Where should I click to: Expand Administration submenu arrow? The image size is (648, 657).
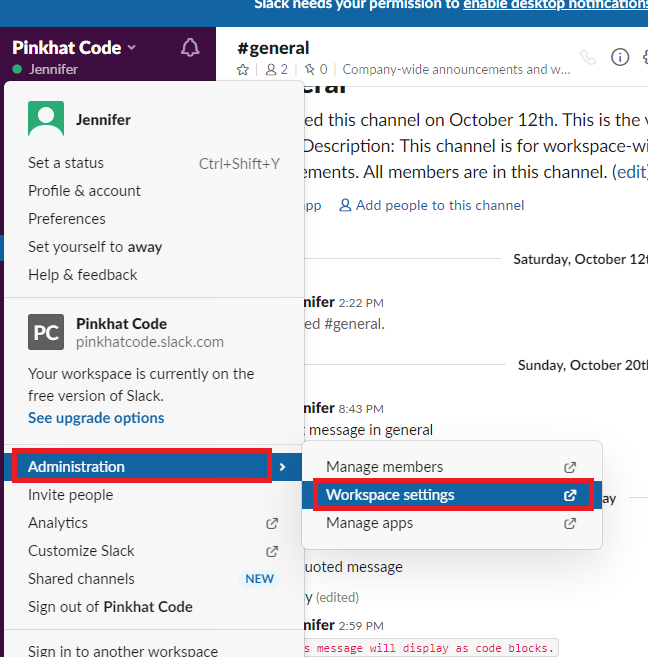(282, 467)
